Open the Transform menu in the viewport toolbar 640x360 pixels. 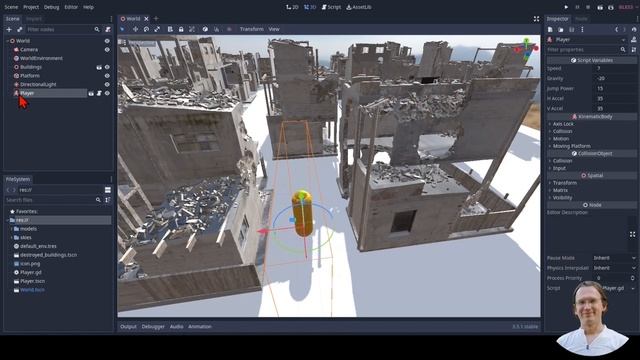[x=252, y=29]
